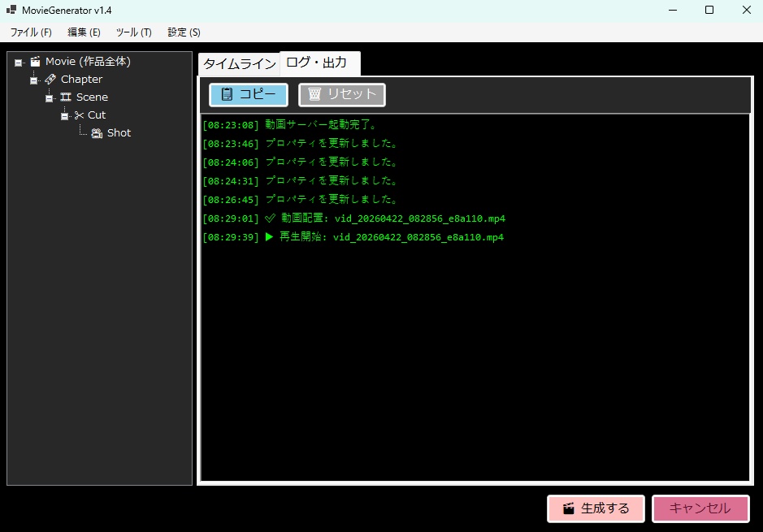Click the キャンセル button
This screenshot has width=763, height=532.
[x=700, y=508]
